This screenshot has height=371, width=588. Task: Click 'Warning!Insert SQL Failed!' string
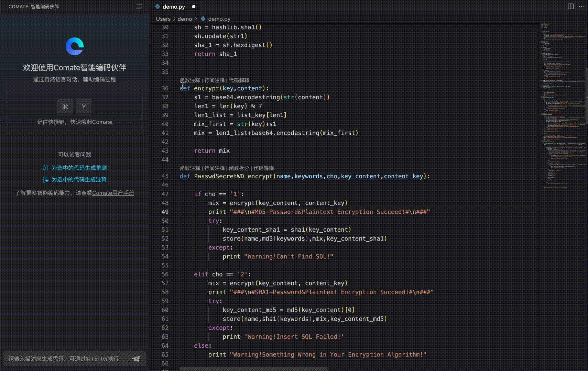coord(294,337)
